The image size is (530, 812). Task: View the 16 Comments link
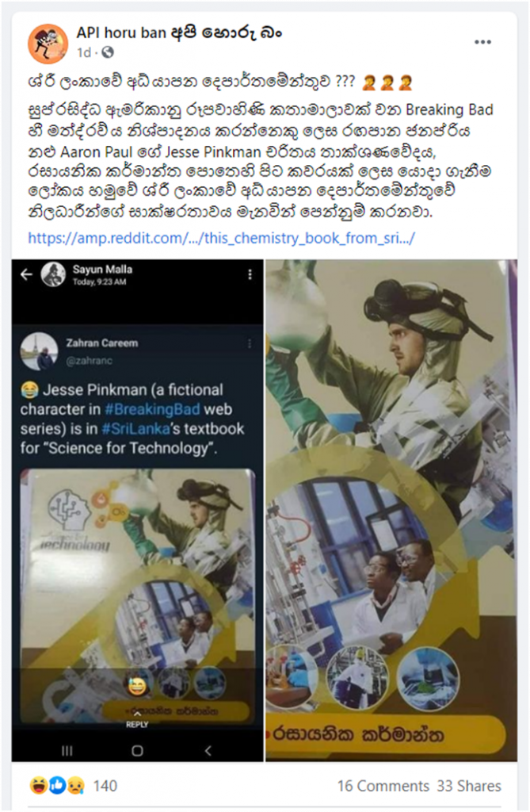point(383,786)
